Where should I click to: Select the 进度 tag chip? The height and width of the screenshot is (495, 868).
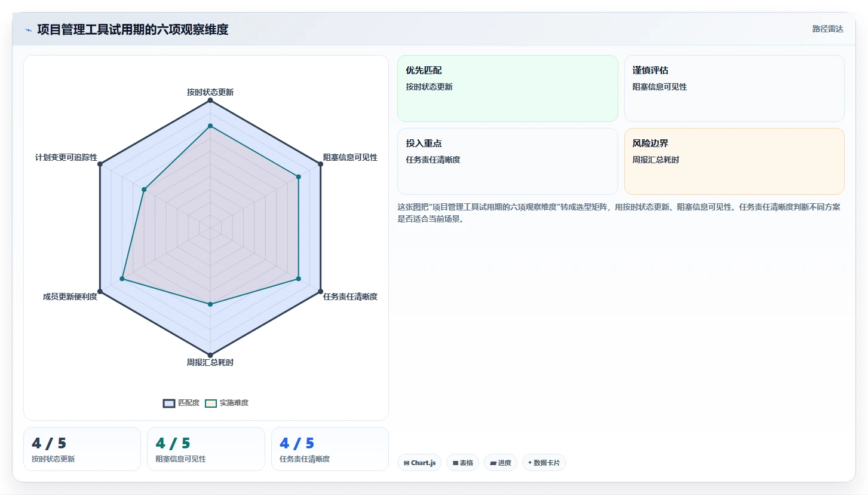tap(501, 463)
